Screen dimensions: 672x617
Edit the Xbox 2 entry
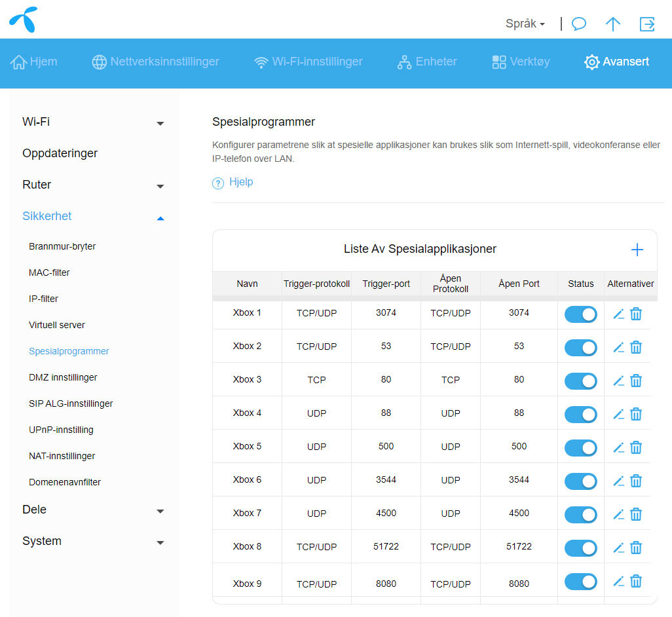[x=618, y=348]
